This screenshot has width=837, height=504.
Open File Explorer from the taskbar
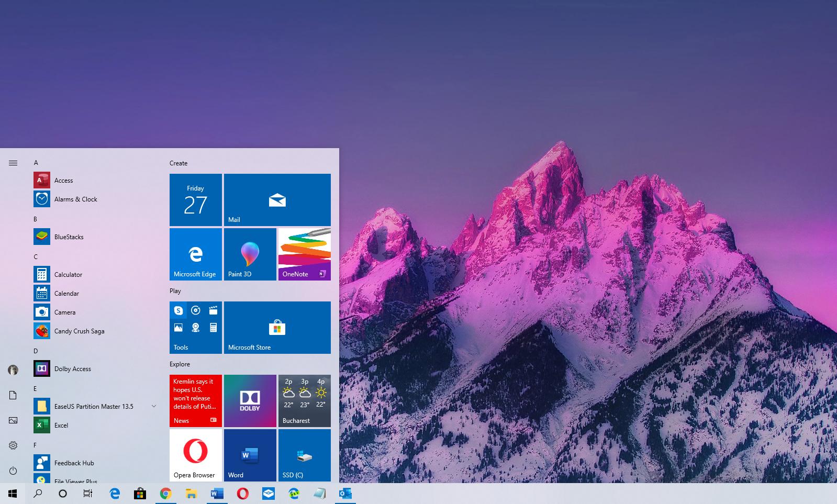191,494
